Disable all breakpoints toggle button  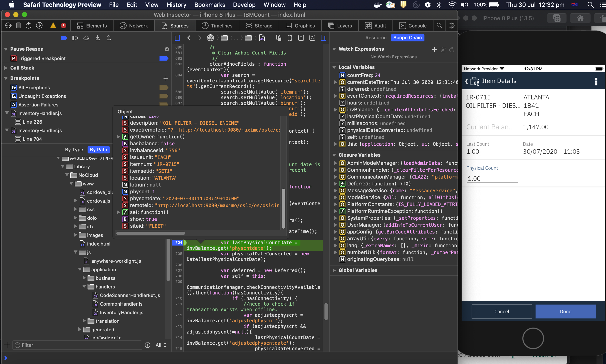coord(64,38)
